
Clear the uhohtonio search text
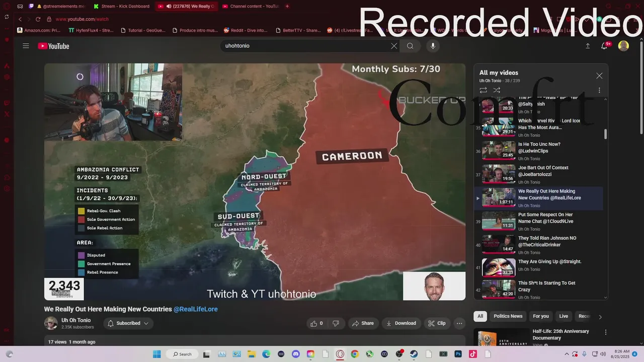394,46
